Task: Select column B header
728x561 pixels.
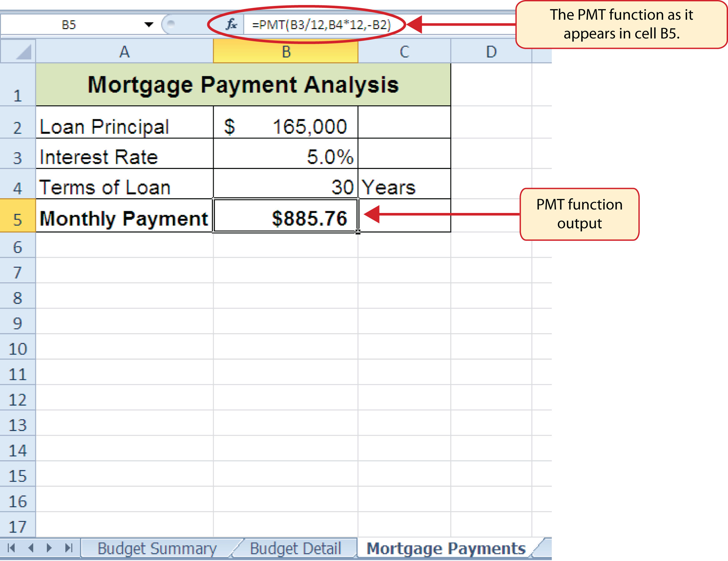Action: click(x=286, y=51)
